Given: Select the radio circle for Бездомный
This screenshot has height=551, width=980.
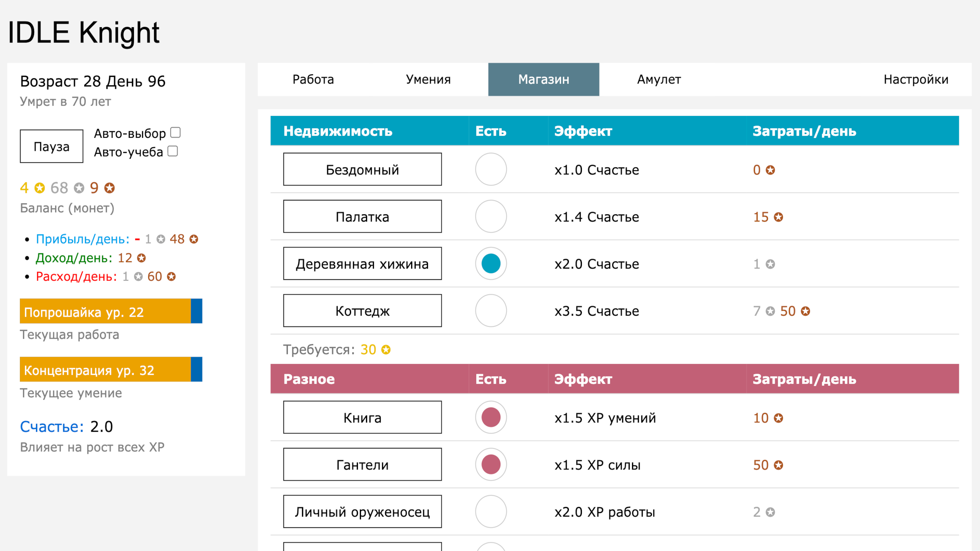Looking at the screenshot, I should 491,169.
